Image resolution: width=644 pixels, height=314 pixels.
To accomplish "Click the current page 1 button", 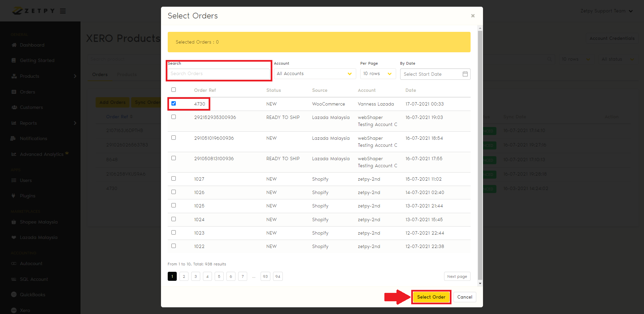I will (x=172, y=276).
